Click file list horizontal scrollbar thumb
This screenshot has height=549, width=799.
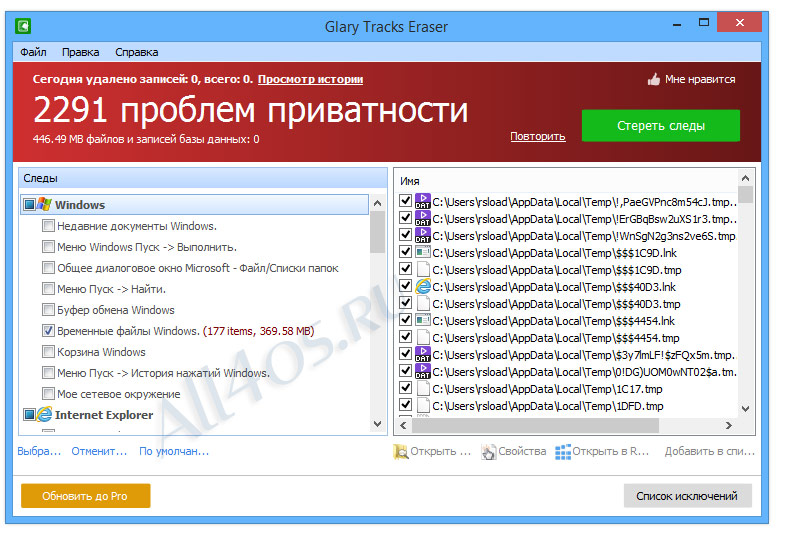(x=535, y=425)
